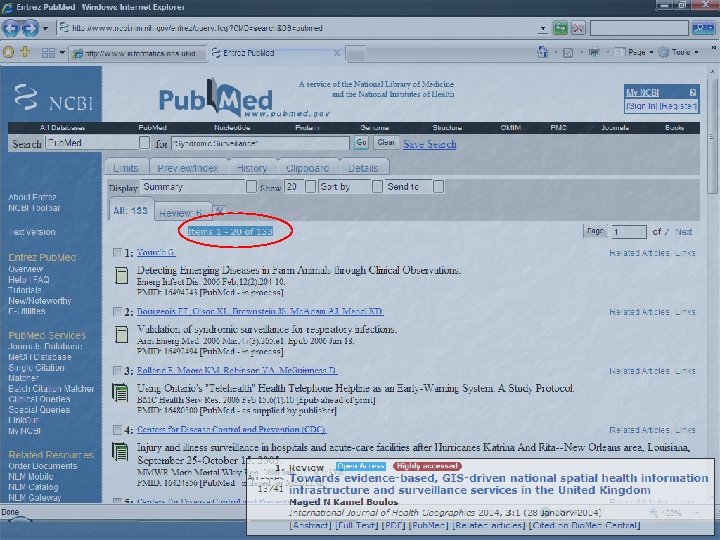Viewport: 720px width, 540px height.
Task: Open abstract icon for Validation of syndromic surveillance article
Action: tap(121, 334)
